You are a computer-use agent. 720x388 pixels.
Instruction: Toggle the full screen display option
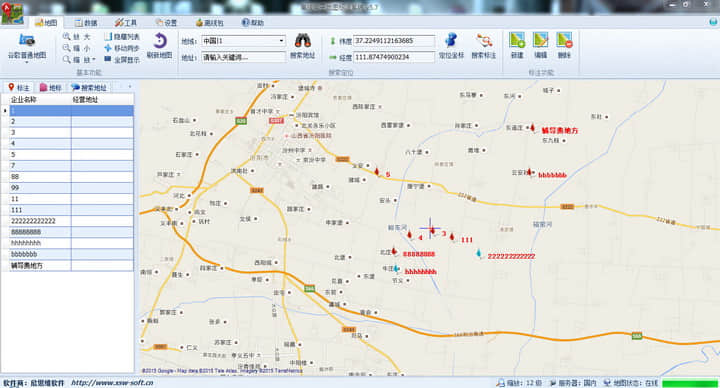click(122, 59)
